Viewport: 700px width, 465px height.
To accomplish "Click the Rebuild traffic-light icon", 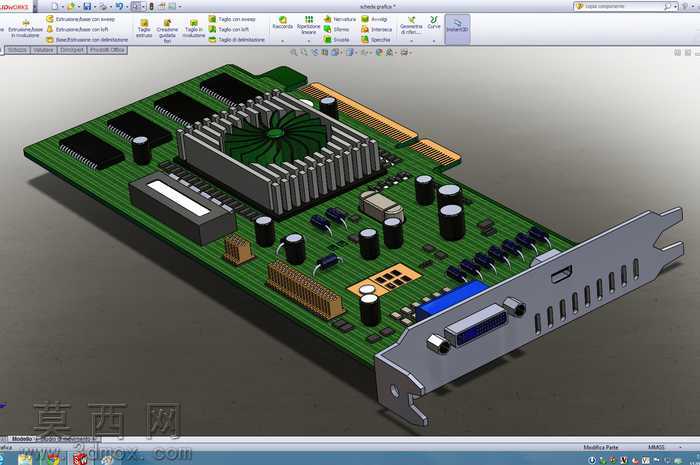I will tap(151, 6).
